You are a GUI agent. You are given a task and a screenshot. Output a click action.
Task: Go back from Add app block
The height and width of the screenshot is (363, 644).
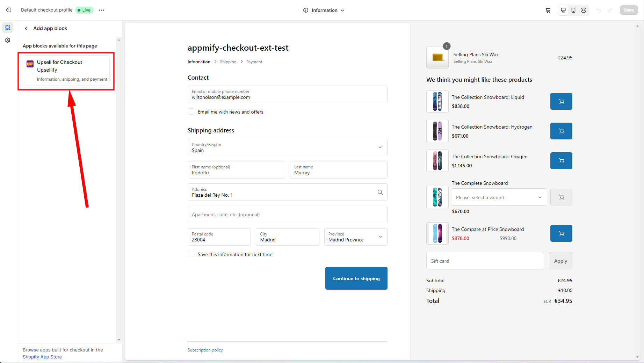[26, 28]
